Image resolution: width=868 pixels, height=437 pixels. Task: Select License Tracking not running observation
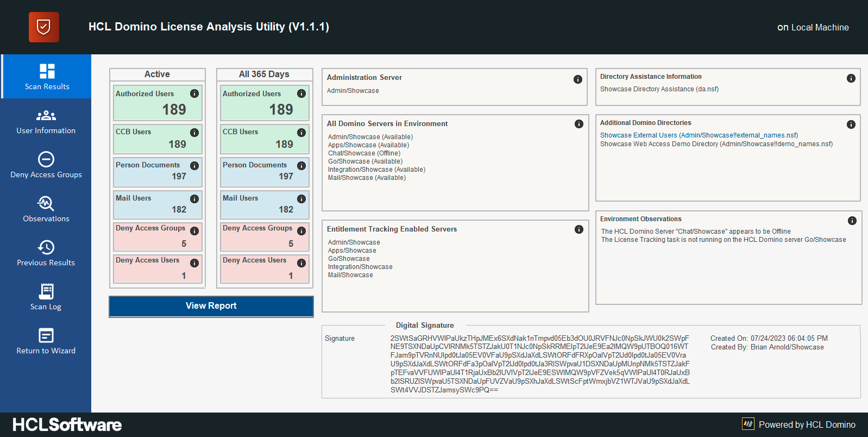pyautogui.click(x=724, y=240)
